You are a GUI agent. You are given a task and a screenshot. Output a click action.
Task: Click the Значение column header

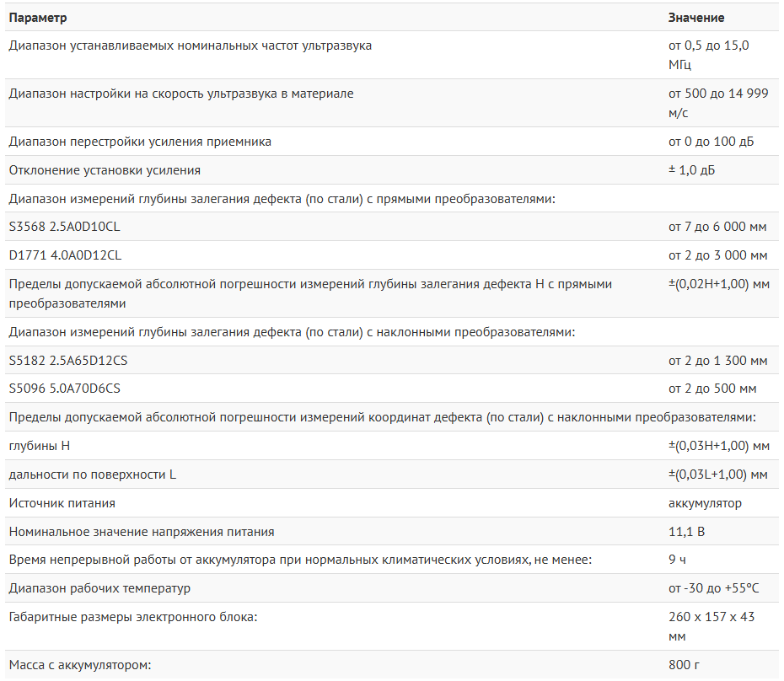tap(696, 18)
